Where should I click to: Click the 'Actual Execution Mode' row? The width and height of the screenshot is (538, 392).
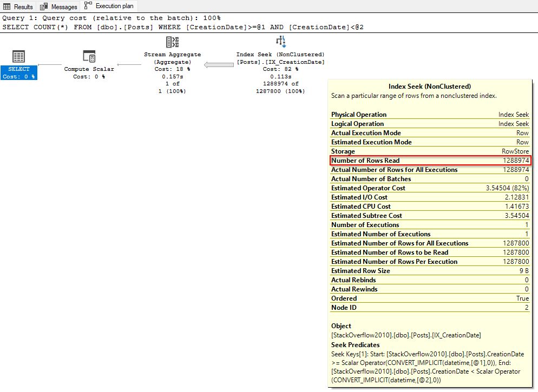pos(430,133)
